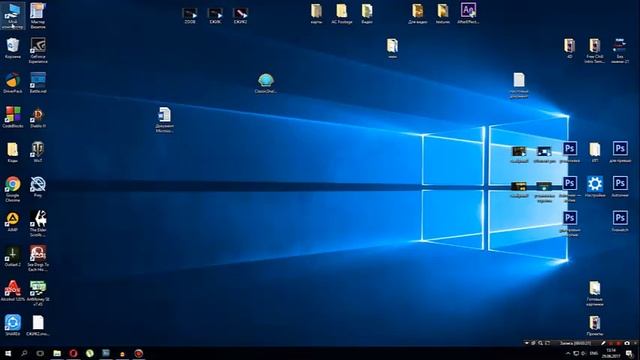This screenshot has height=360, width=640.
Task: Open taskbar search magnifier
Action: tap(24, 353)
